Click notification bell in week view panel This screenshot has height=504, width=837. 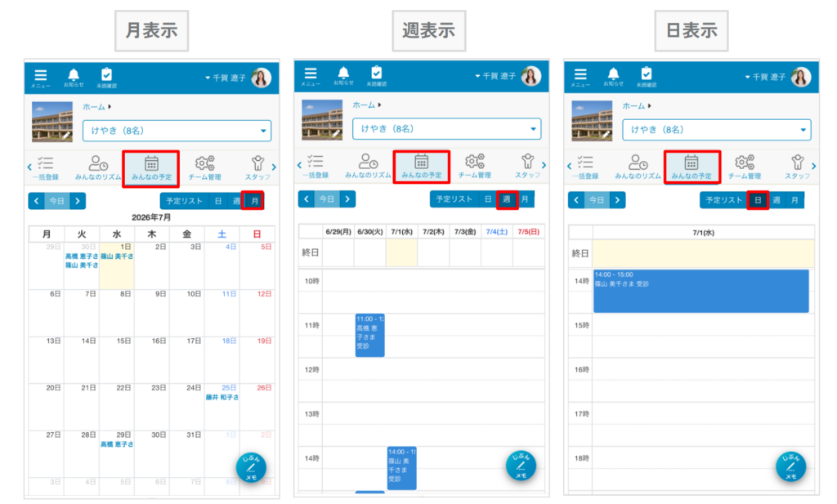pyautogui.click(x=344, y=76)
